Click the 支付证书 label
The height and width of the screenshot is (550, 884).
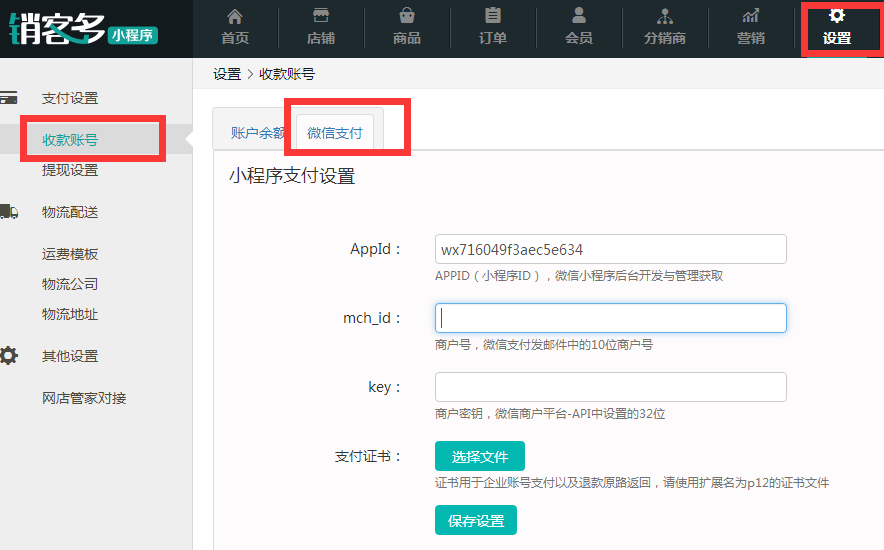(368, 456)
